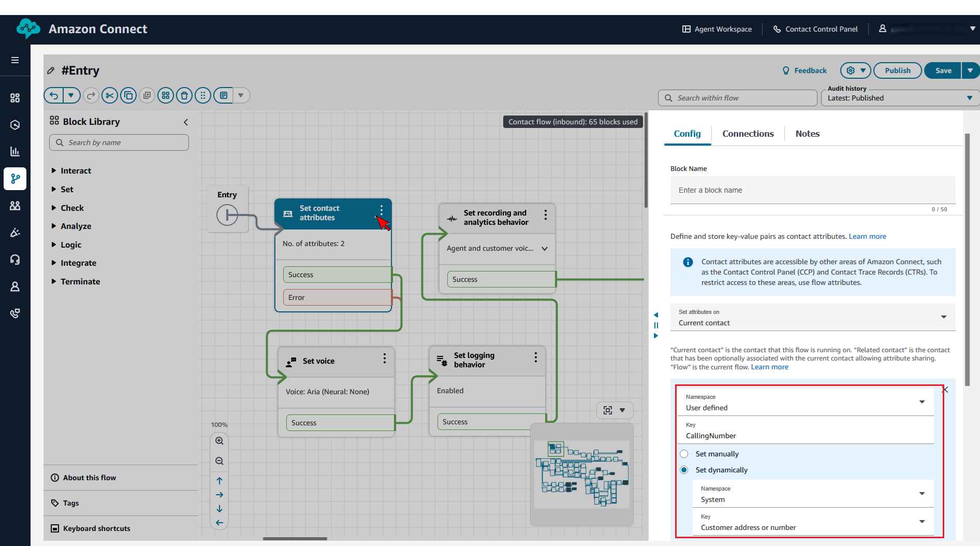
Task: Open the Feedback link
Action: (805, 70)
